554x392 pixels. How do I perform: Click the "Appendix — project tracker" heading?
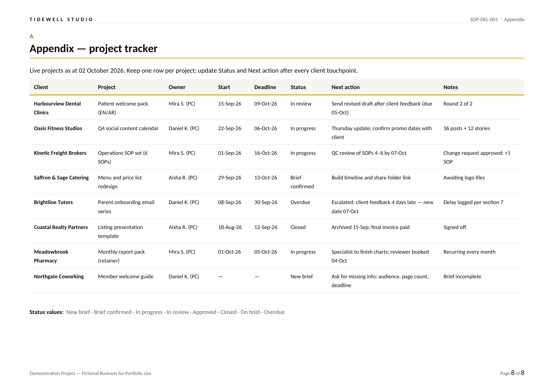(x=93, y=49)
